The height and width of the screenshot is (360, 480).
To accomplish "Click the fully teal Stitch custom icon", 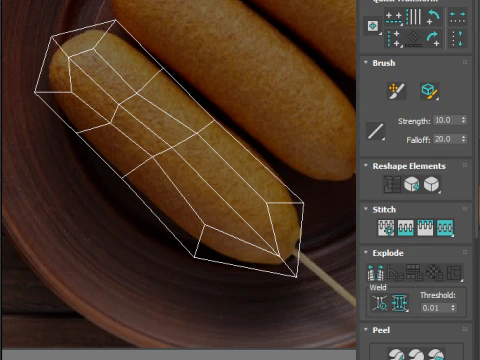I will pyautogui.click(x=445, y=228).
